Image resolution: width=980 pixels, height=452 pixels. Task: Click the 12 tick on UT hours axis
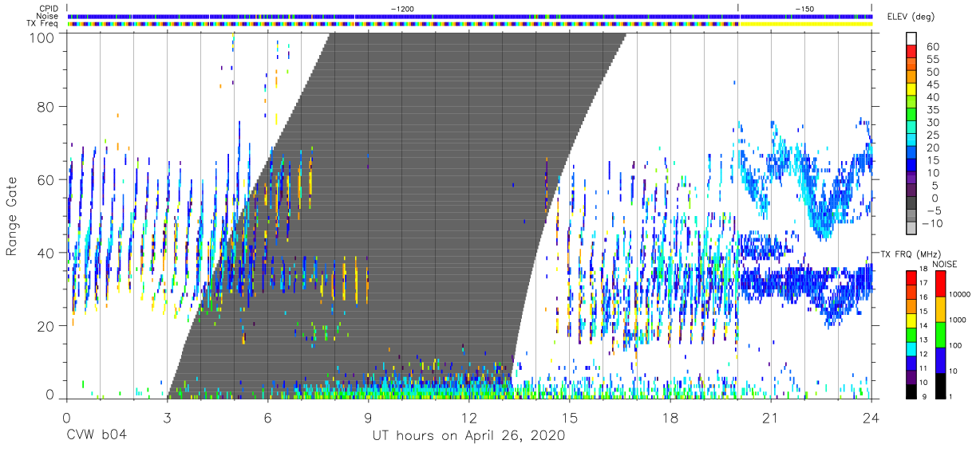[x=469, y=417]
